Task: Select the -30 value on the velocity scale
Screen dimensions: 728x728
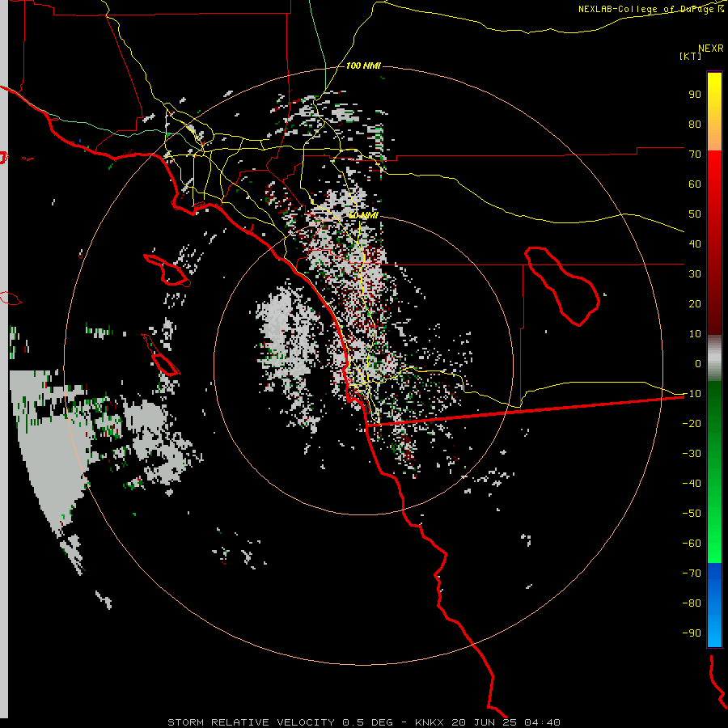Action: 692,454
